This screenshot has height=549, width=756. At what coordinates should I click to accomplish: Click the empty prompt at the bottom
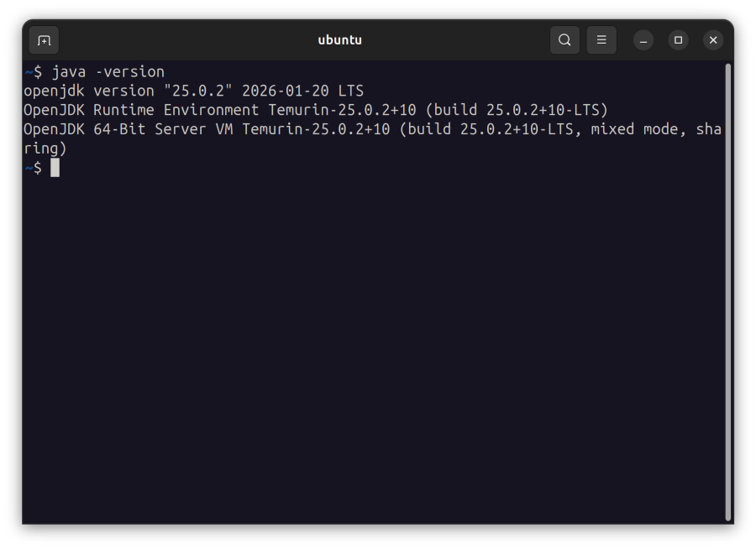click(x=34, y=167)
